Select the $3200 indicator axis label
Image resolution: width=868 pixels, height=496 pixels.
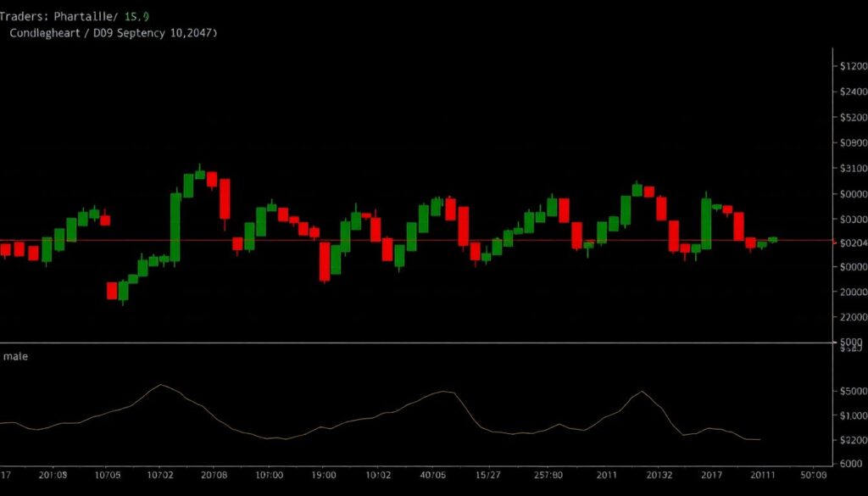851,440
